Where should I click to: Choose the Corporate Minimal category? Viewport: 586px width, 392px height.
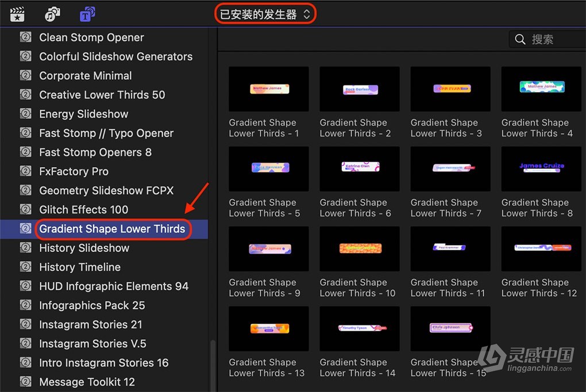(86, 75)
